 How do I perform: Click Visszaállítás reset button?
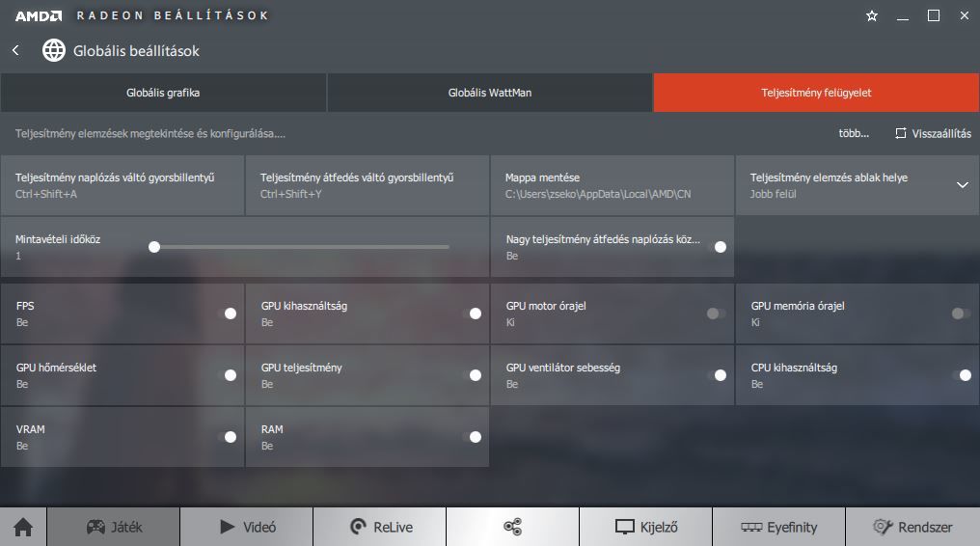point(933,133)
